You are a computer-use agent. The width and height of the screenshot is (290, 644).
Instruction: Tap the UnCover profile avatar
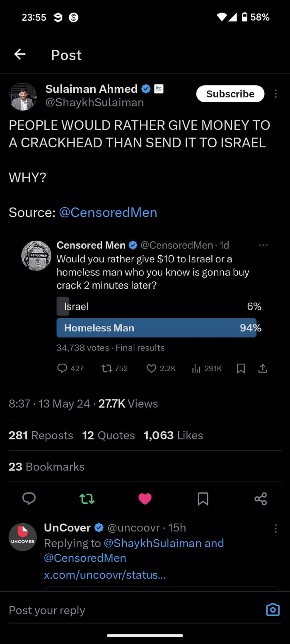(23, 537)
